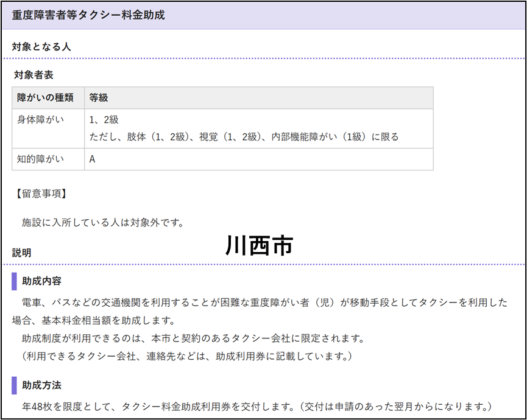Click the 障がいの種類 column header
Screen dimensions: 527x420
(46, 97)
